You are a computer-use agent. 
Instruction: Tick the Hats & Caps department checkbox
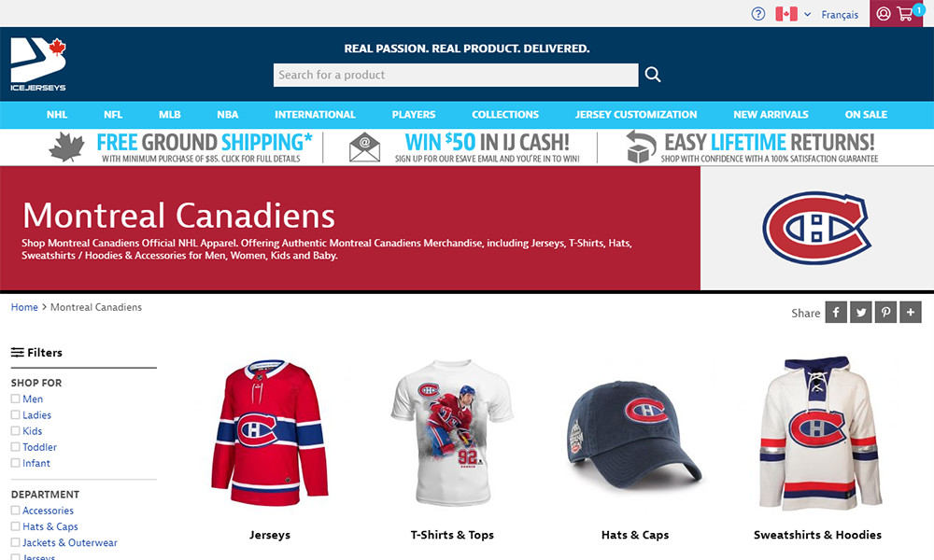(15, 526)
